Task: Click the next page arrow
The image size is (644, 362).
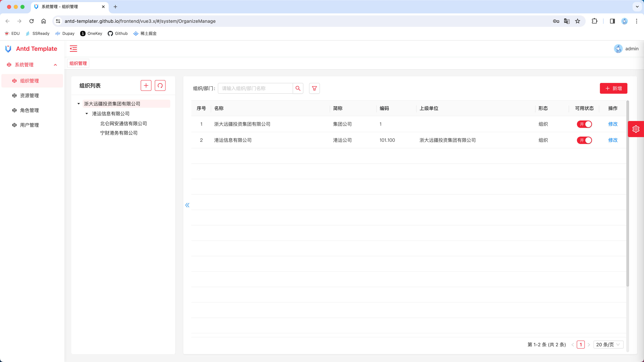Action: (589, 345)
